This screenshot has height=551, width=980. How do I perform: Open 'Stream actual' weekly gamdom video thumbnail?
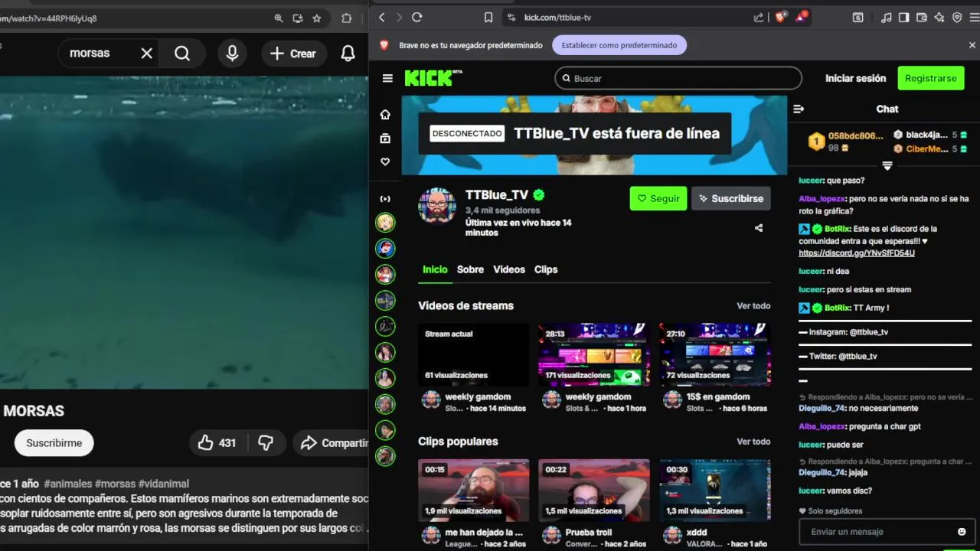[x=474, y=354]
